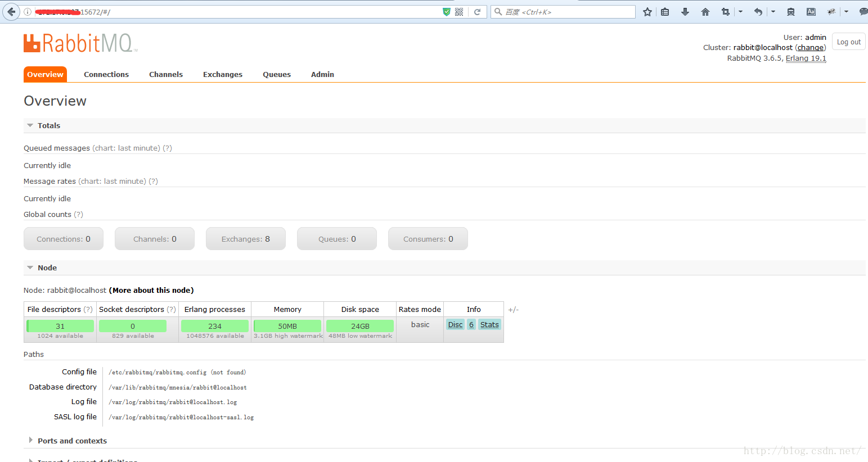The width and height of the screenshot is (868, 462).
Task: Click the Disc info tag
Action: (456, 325)
